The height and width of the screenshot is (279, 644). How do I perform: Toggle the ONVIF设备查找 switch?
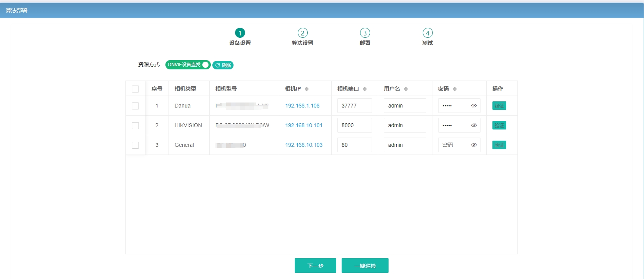[x=188, y=65]
